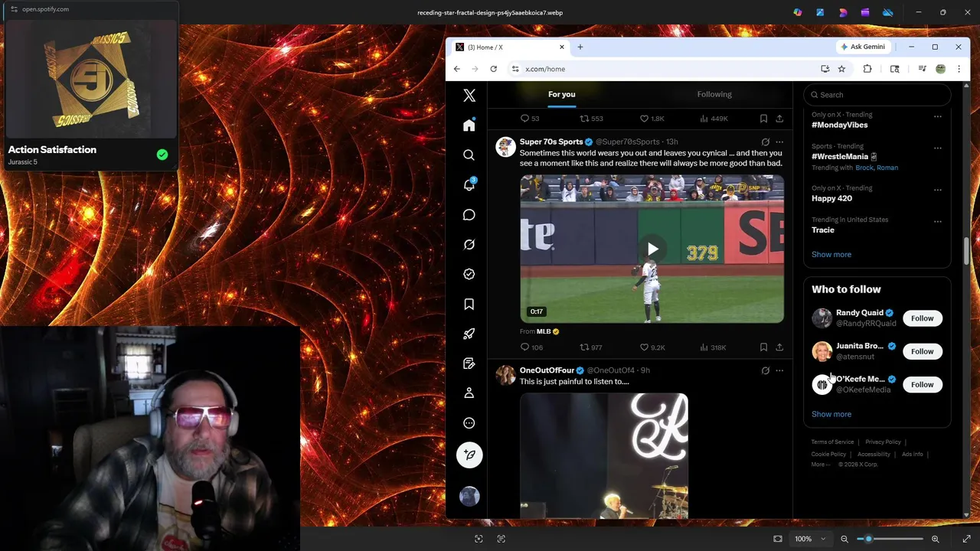Open view count 449K analytics
Screen dimensions: 980x551
pos(714,119)
